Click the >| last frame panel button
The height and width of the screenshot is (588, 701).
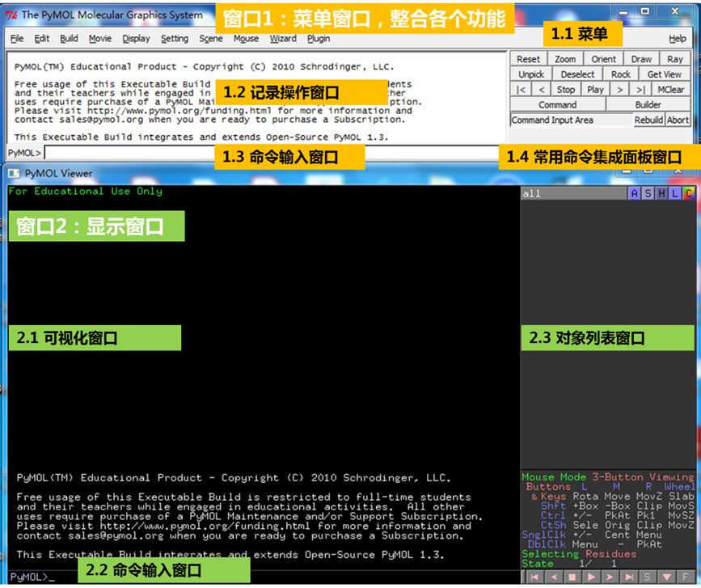(640, 90)
